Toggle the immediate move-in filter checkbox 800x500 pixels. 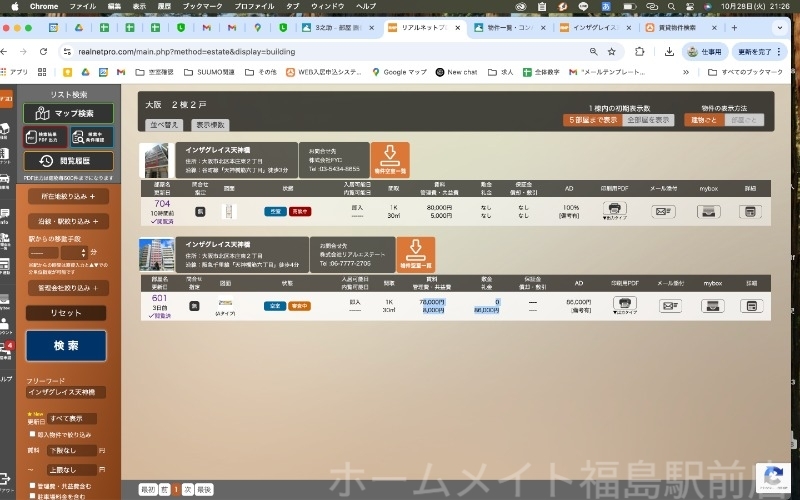[33, 434]
